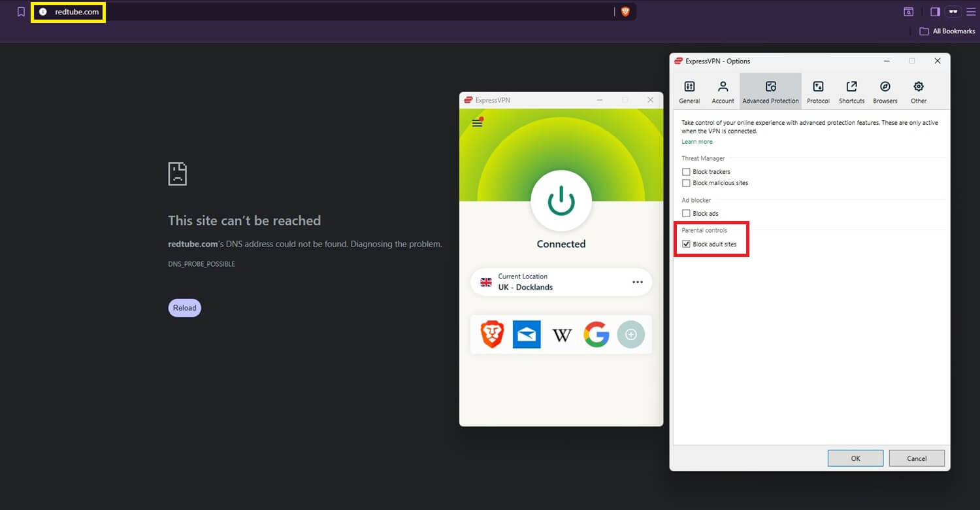Open the three-dot location options menu
This screenshot has width=980, height=510.
(x=638, y=282)
